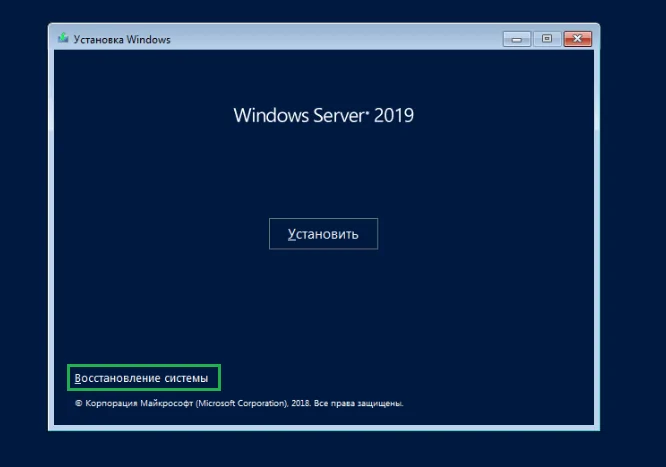Minimize the Установка Windows window
This screenshot has width=666, height=467.
click(x=516, y=39)
